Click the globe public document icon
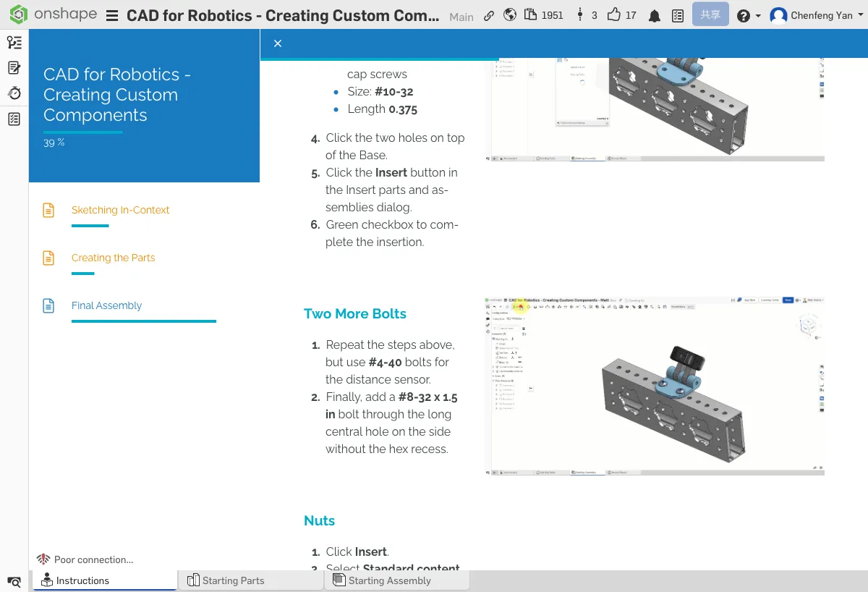868x592 pixels. pos(510,15)
